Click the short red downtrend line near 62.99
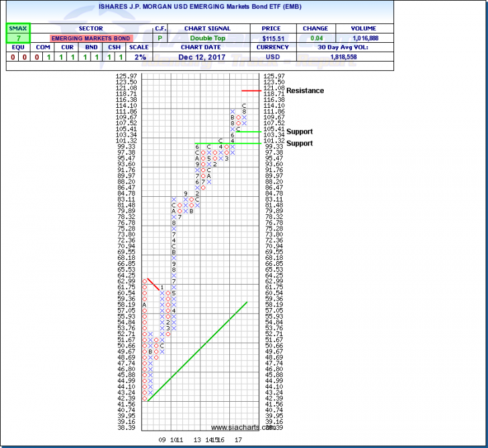The width and height of the screenshot is (488, 448). pyautogui.click(x=154, y=284)
